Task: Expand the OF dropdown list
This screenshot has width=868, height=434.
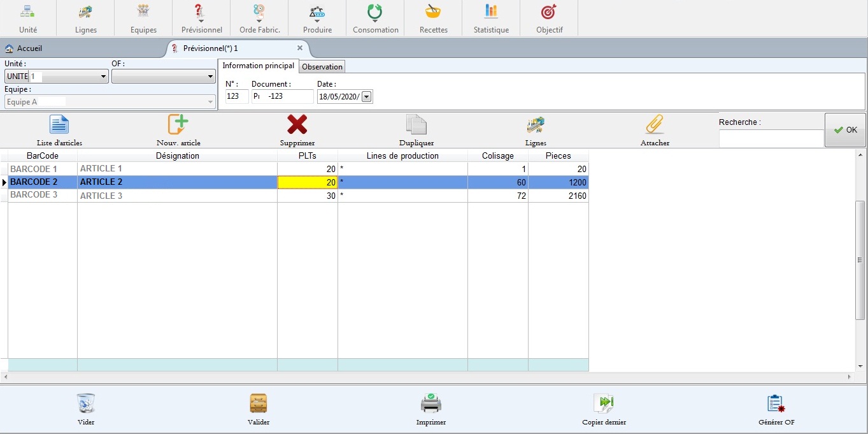Action: 211,76
